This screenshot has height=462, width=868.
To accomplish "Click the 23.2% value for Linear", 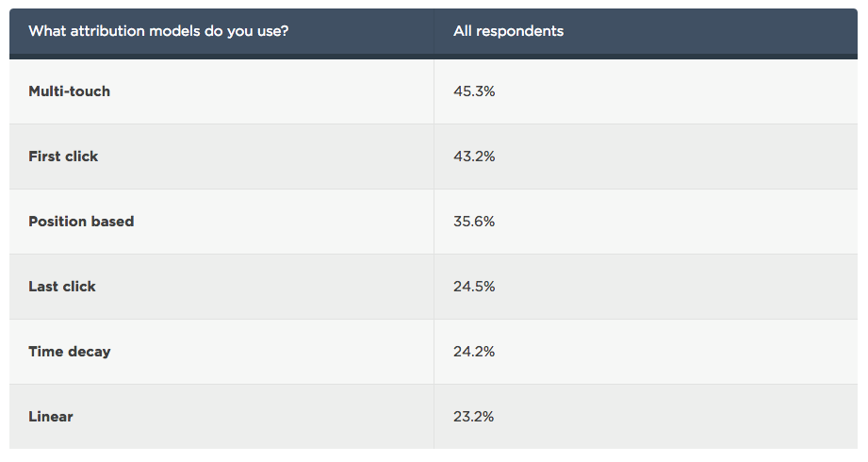I will [474, 417].
